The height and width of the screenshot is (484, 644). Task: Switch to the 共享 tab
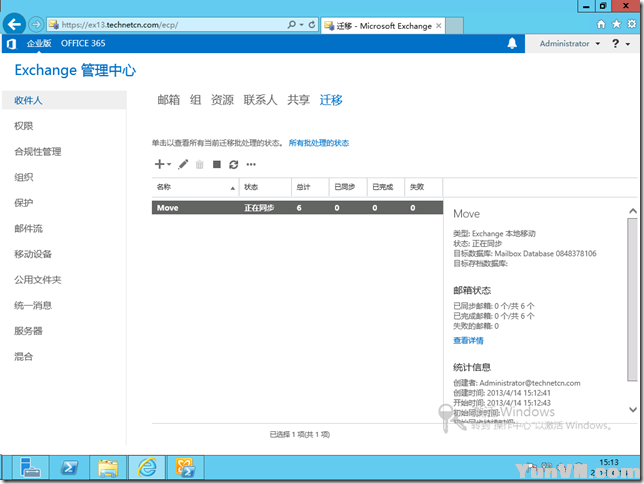coord(299,100)
